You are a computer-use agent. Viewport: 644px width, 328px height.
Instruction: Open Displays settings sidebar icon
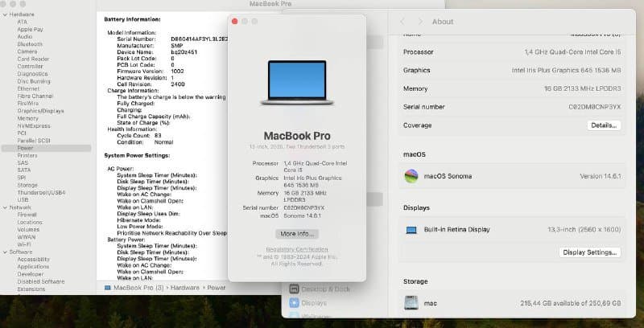(x=294, y=303)
